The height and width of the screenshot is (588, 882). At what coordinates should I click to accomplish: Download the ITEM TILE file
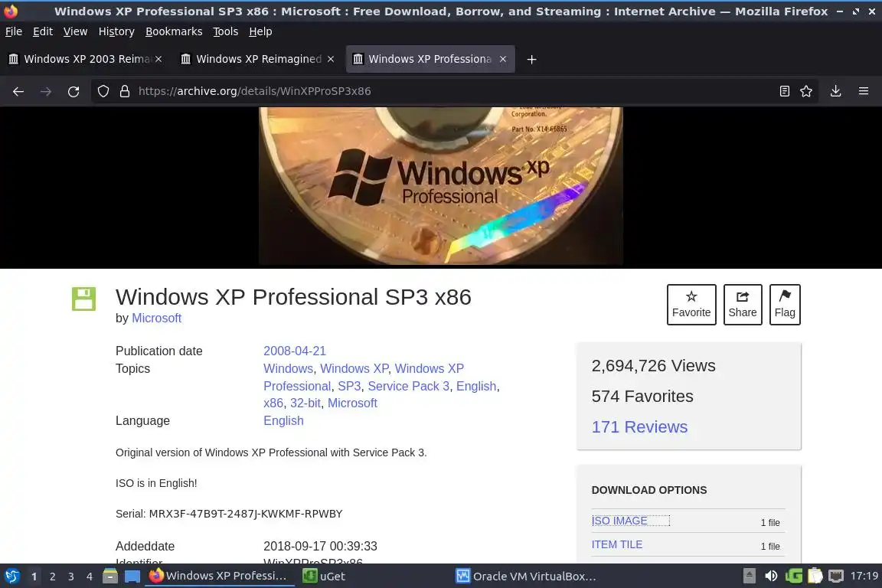pos(617,544)
